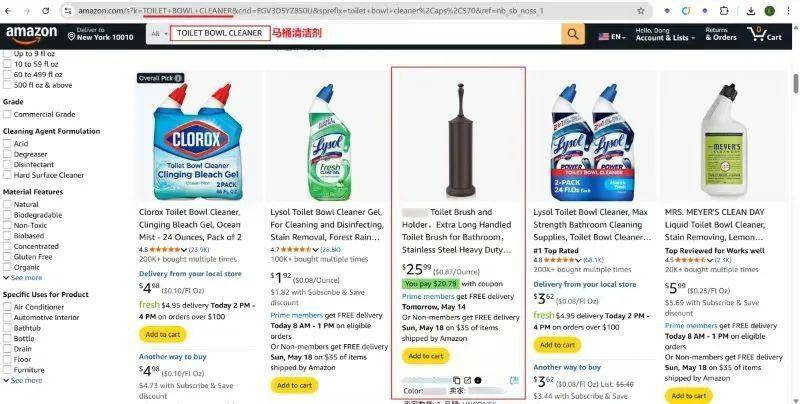The height and width of the screenshot is (404, 800).
Task: Expand See more under Material Features
Action: (x=23, y=278)
